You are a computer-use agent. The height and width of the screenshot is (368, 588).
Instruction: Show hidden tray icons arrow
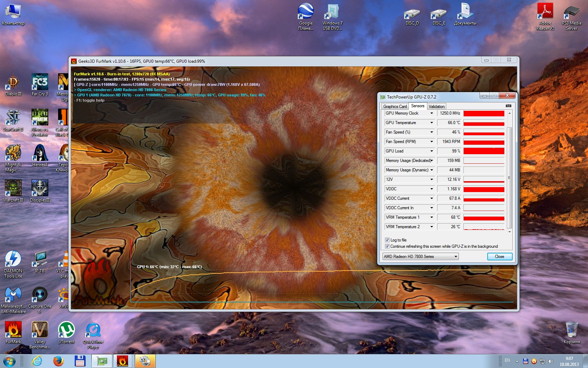coord(517,361)
